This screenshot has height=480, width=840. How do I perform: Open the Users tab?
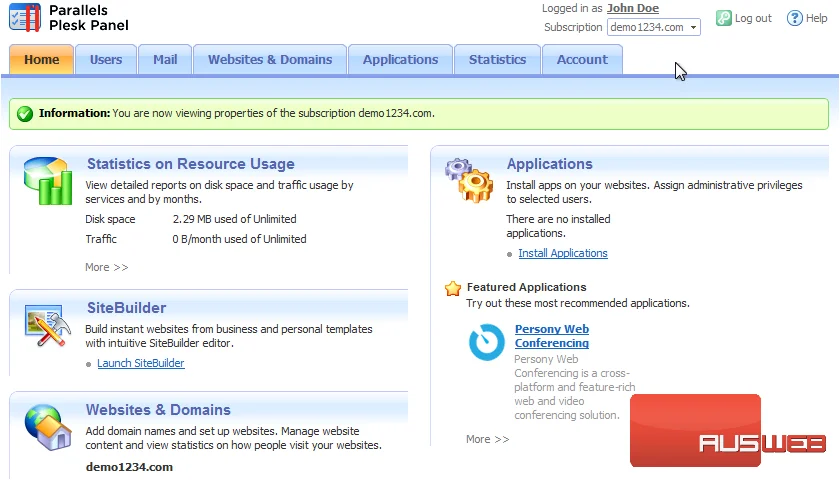pyautogui.click(x=106, y=59)
